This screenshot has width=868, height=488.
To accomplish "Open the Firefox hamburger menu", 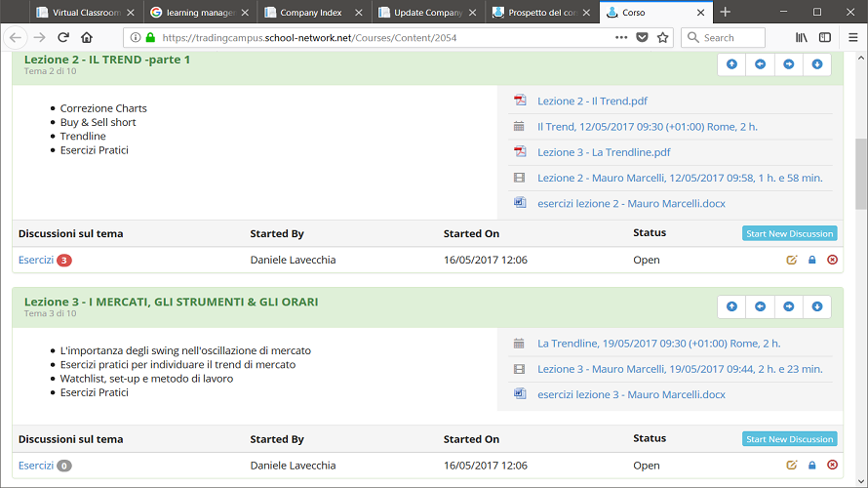I will click(853, 38).
